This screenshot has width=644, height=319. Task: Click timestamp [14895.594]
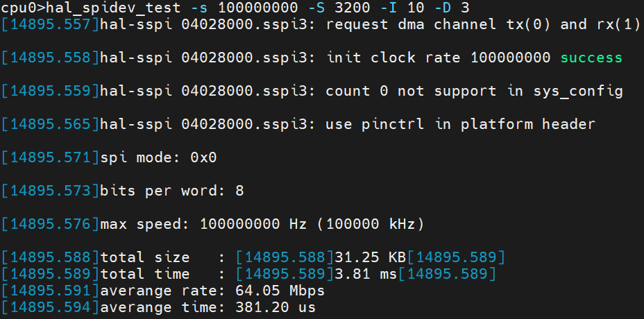pos(51,307)
